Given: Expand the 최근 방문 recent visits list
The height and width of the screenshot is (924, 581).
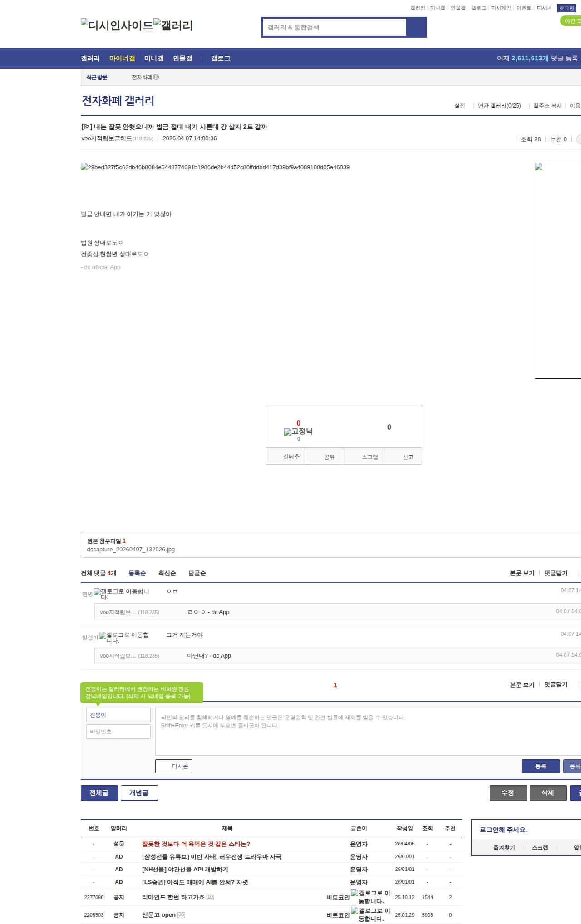Looking at the screenshot, I should pyautogui.click(x=97, y=77).
